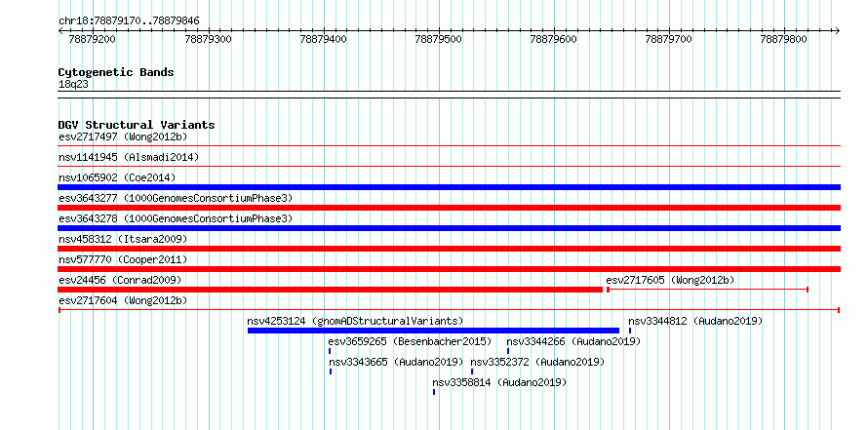Select the blue bar under esv3643278
This screenshot has width=868, height=430.
coord(450,228)
